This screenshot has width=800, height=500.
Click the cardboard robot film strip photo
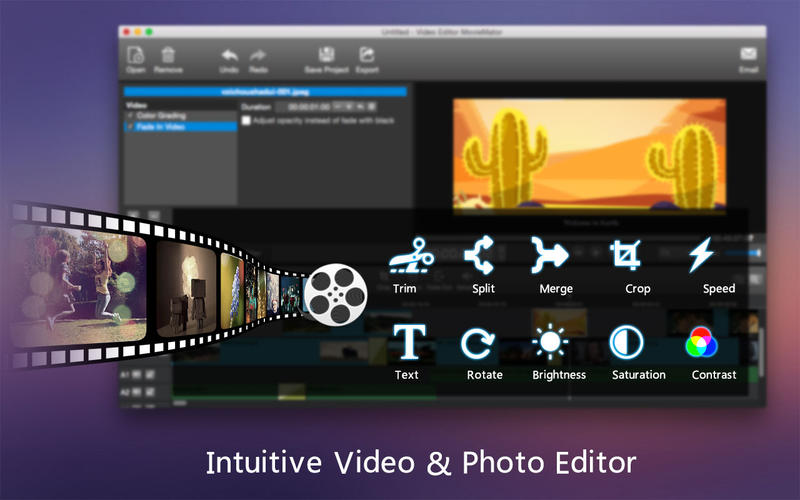[186, 289]
